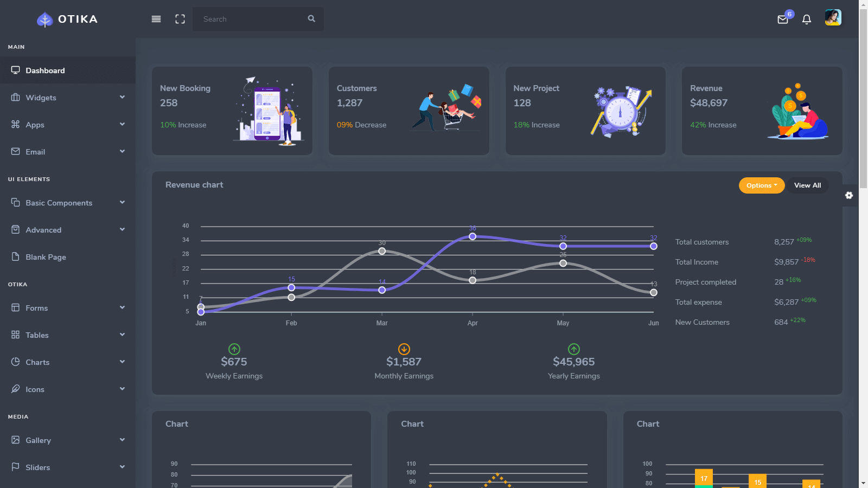Open the settings gear panel at right edge
Screen dimensions: 868x488
coord(849,195)
